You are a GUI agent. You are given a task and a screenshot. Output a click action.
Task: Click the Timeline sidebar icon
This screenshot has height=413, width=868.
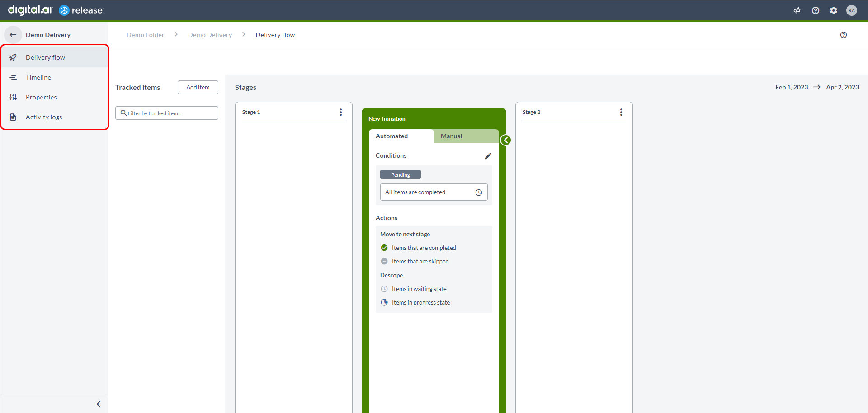click(13, 77)
